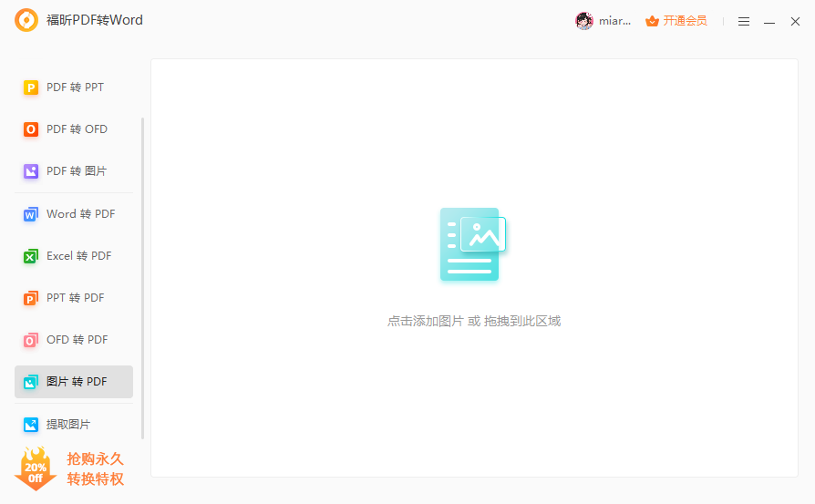The width and height of the screenshot is (815, 504).
Task: Select the PDF 转 PPT label
Action: 75,87
